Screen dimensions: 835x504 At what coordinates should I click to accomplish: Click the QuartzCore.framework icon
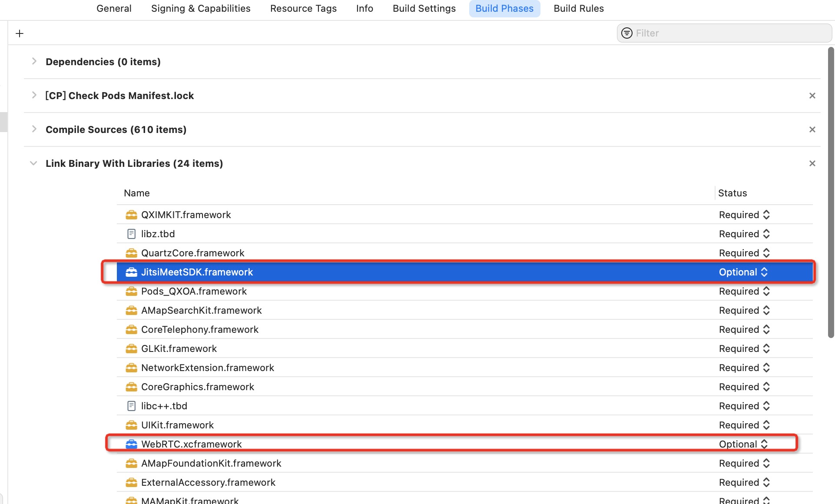(132, 253)
